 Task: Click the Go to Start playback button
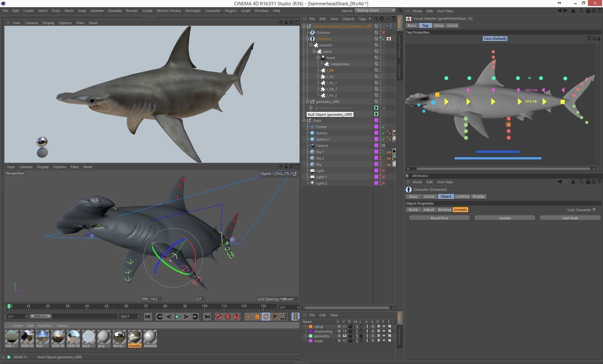coord(148,317)
